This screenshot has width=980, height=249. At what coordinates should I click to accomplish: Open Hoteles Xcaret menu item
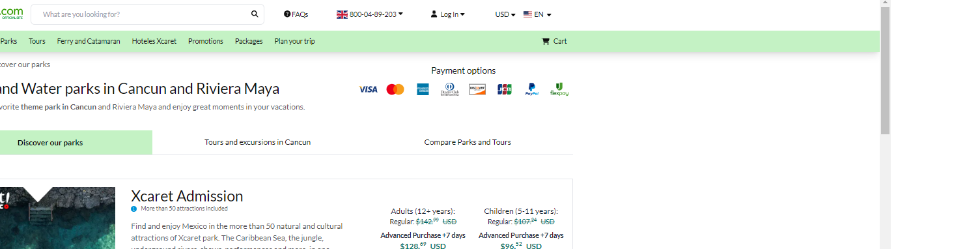point(154,41)
